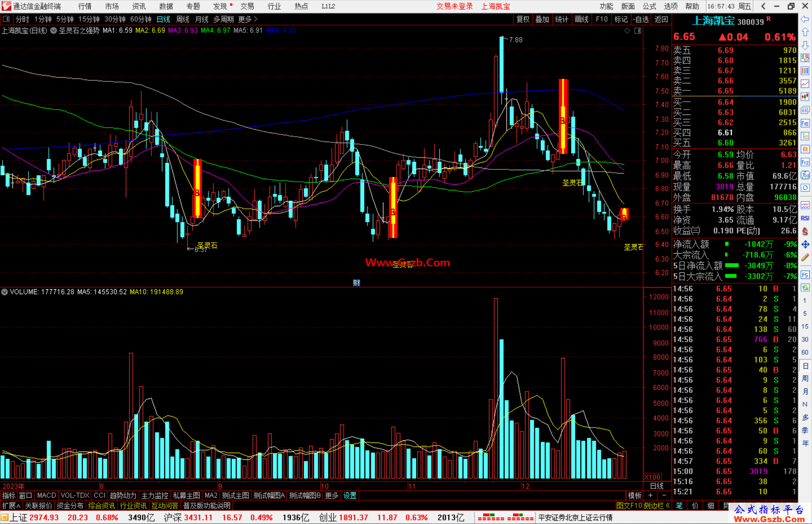Open the 日线 period selector
Image resolution: width=812 pixels, height=524 pixels.
pos(657,486)
